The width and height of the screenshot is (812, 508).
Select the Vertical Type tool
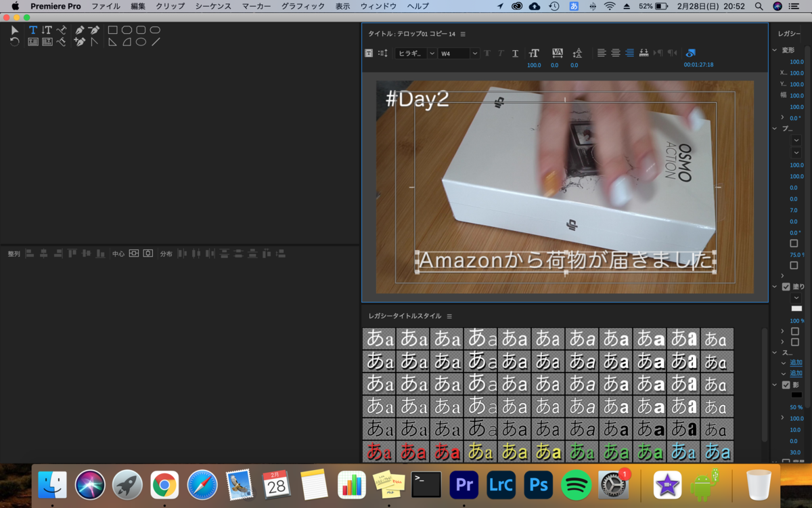[47, 30]
